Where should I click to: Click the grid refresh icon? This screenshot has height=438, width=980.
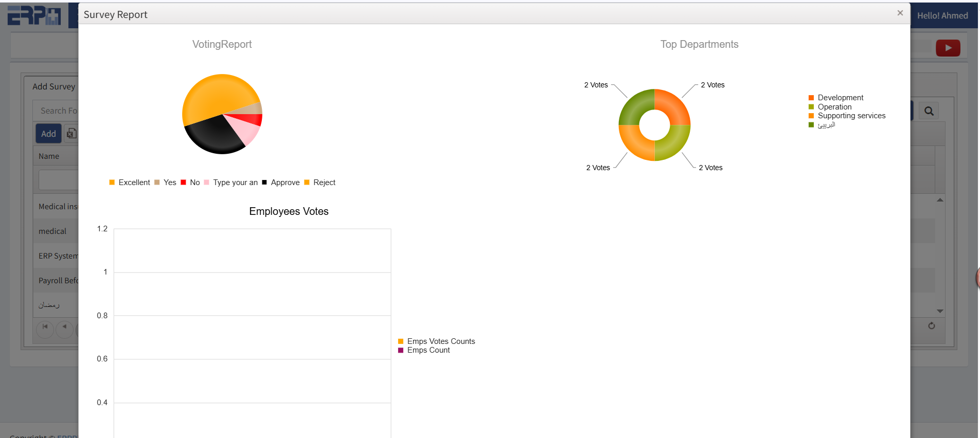(x=931, y=326)
